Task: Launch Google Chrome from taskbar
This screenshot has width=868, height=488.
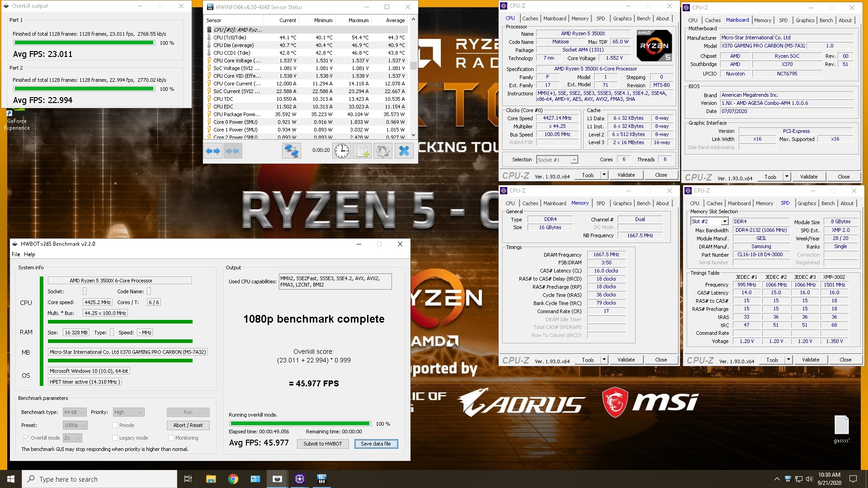Action: pos(233,479)
